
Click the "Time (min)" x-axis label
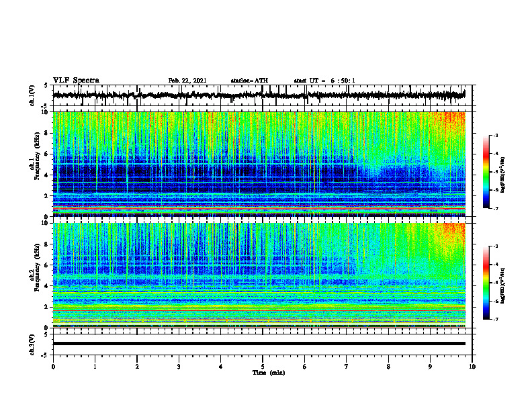269,373
